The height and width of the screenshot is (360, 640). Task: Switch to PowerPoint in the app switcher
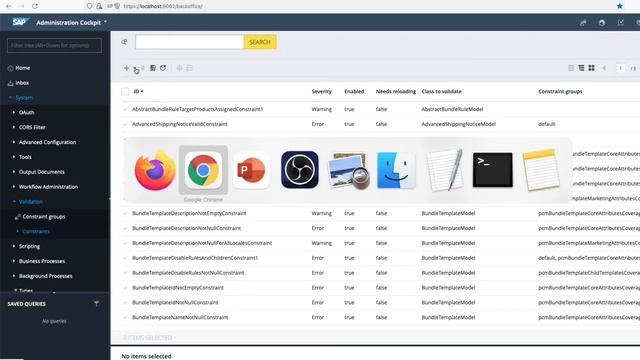[x=251, y=170]
